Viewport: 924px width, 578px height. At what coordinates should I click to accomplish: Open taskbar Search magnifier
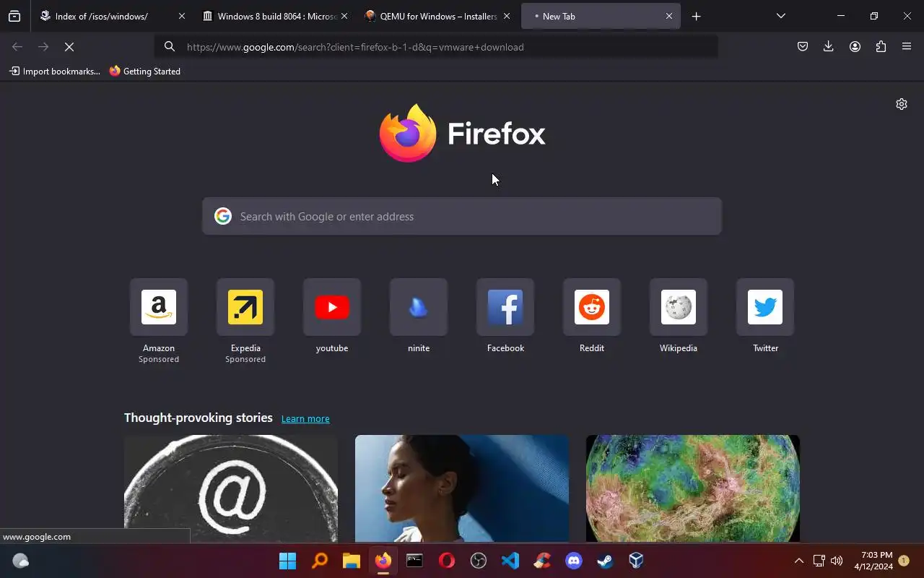pyautogui.click(x=319, y=561)
